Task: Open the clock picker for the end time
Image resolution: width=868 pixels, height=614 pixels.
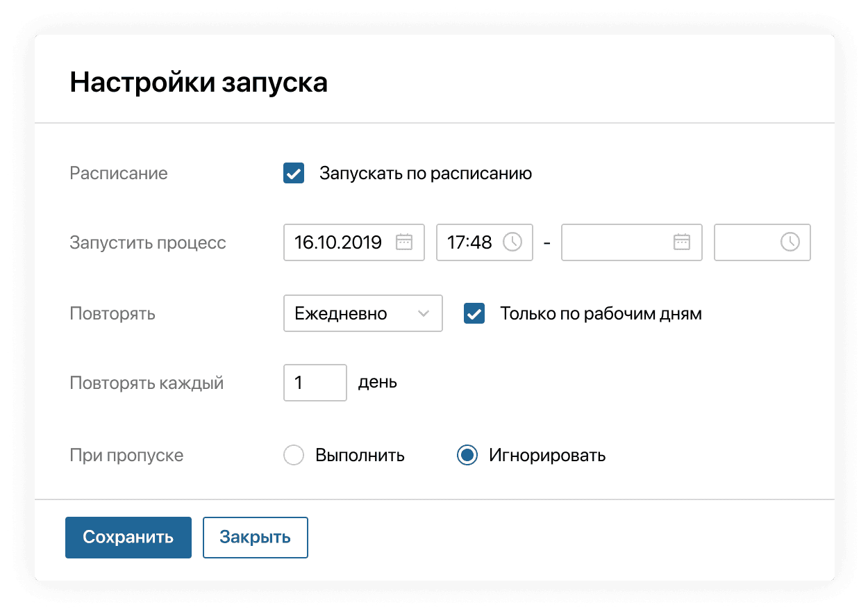Action: (x=792, y=242)
